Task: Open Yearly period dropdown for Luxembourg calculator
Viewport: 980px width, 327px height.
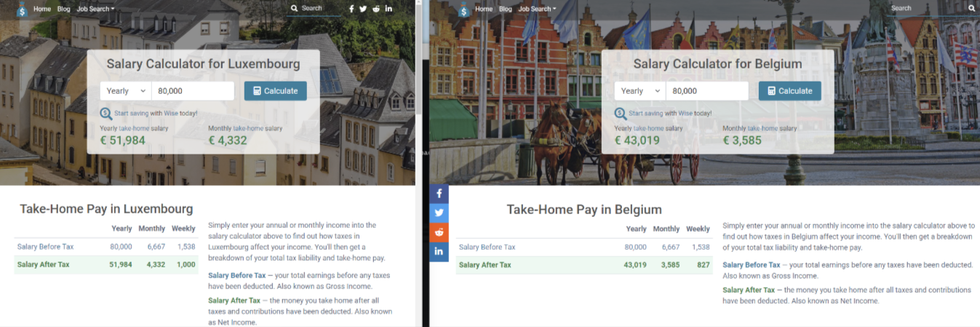Action: pyautogui.click(x=126, y=91)
